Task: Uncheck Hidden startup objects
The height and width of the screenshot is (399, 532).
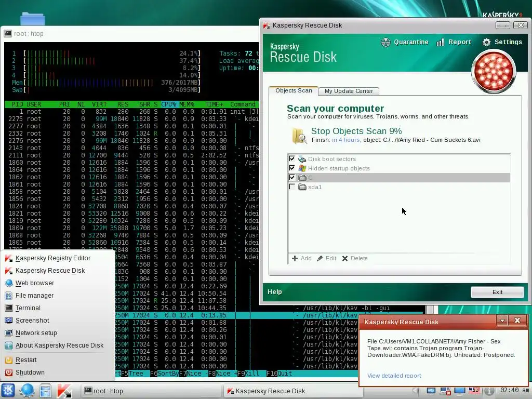Action: [292, 168]
